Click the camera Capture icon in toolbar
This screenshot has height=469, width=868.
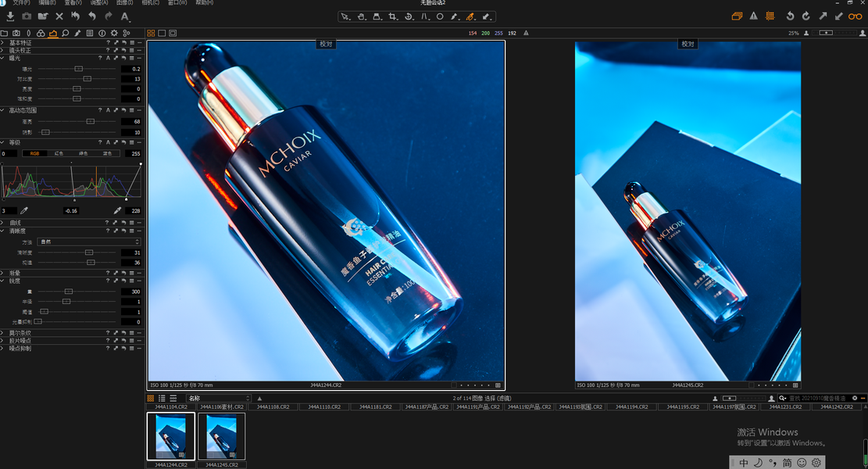[27, 16]
